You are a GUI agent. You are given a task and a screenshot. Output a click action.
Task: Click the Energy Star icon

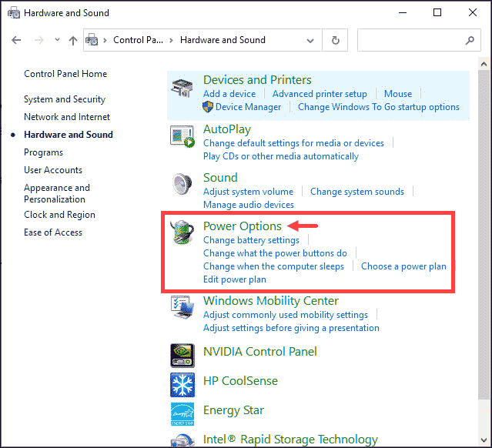pyautogui.click(x=183, y=412)
